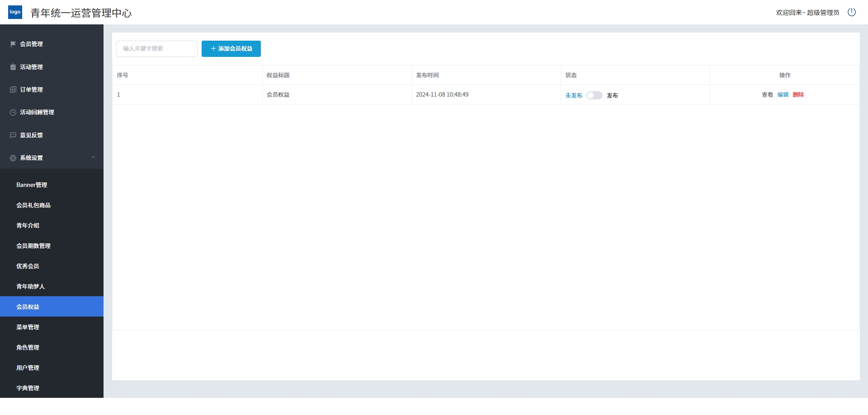
Task: Focus the 输入关键字搜索 field
Action: (x=157, y=49)
